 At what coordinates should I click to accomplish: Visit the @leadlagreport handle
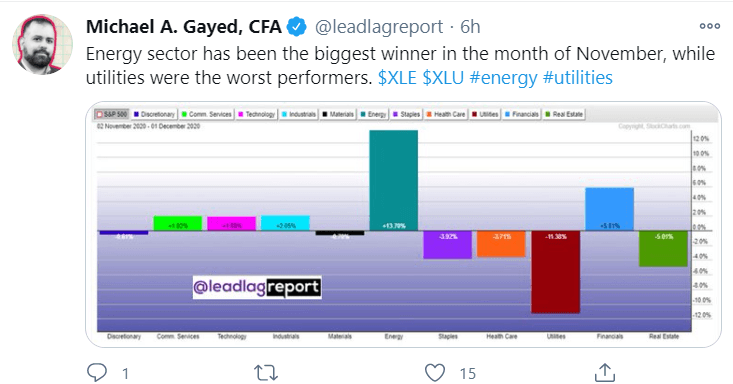click(379, 27)
